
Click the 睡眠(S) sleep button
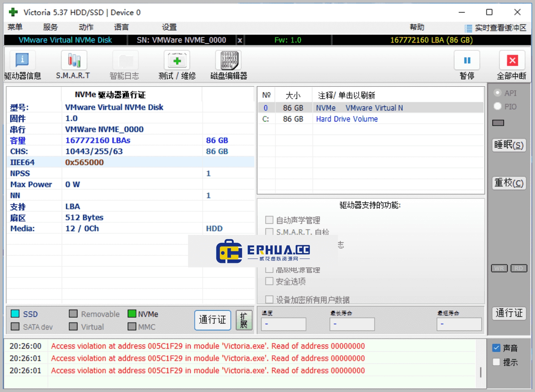(509, 145)
